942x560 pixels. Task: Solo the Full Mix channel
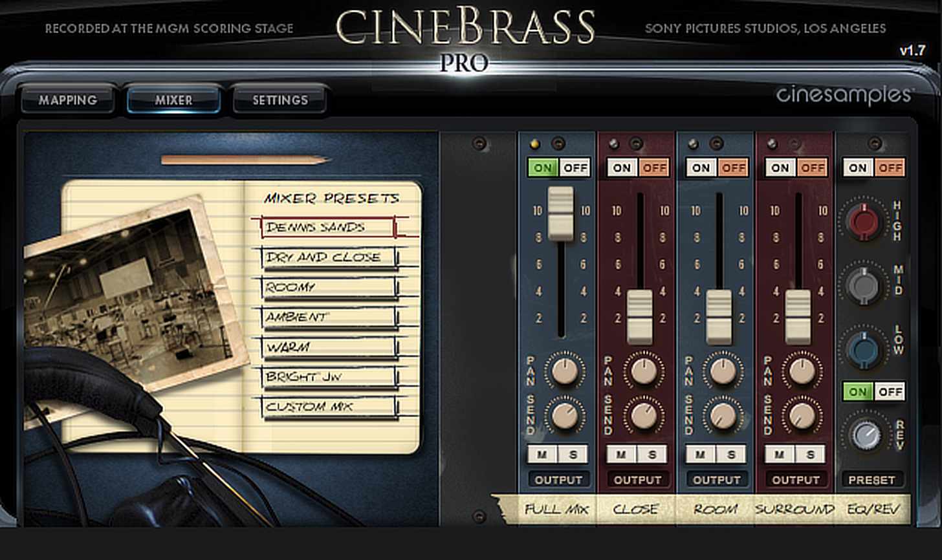tap(573, 455)
